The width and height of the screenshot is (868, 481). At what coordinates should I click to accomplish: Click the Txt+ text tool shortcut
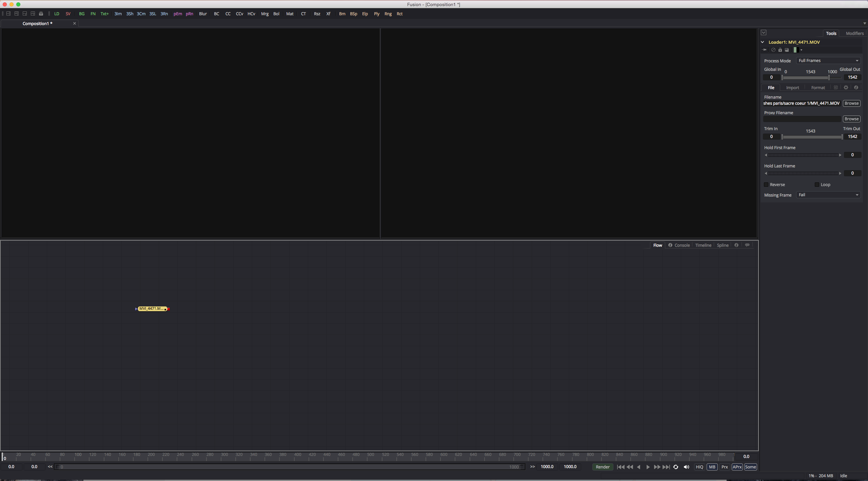[104, 14]
